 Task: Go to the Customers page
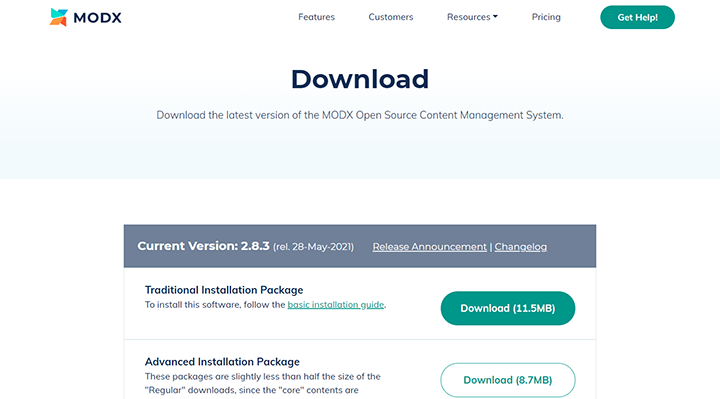click(x=391, y=17)
